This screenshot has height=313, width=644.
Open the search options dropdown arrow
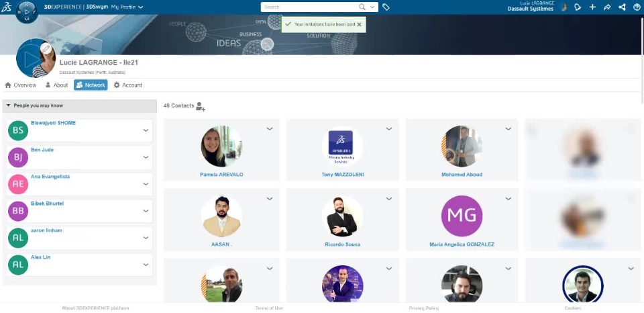[x=372, y=7]
